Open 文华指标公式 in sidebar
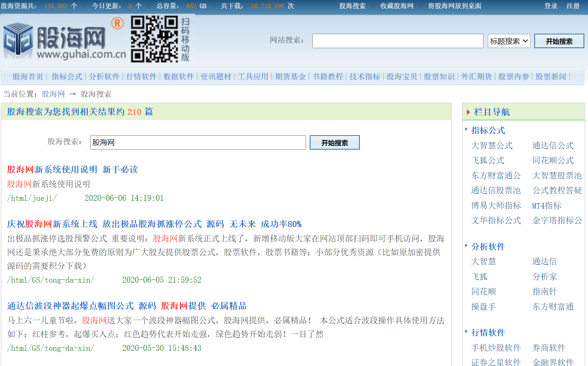Viewport: 588px width, 366px height. [496, 220]
